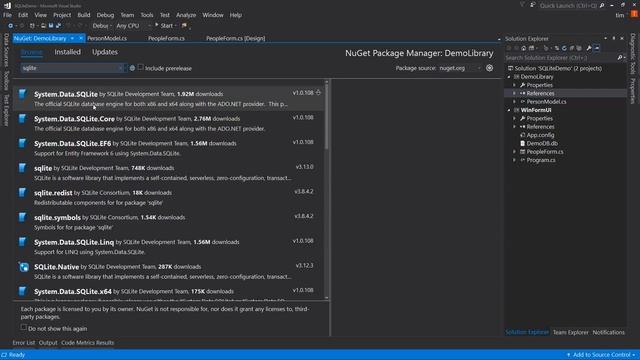Screen dimensions: 640x360
Task: Open the Error List panel
Action: pos(24,343)
